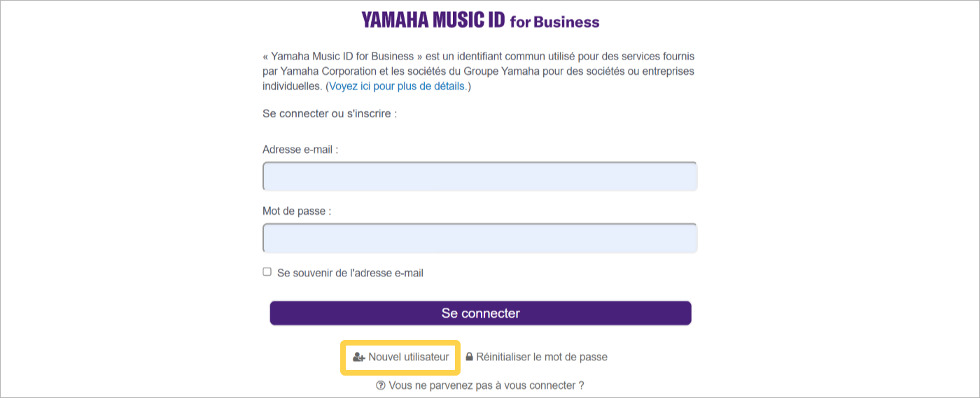Open the Nouvel utilisateur link
Viewport: 980px width, 398px height.
tap(408, 357)
